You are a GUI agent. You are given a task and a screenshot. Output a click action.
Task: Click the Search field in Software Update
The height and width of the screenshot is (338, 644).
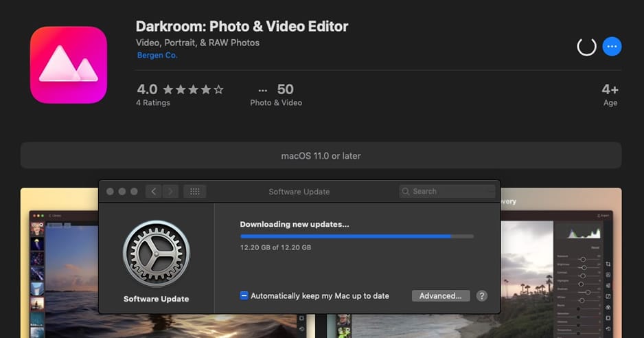447,191
